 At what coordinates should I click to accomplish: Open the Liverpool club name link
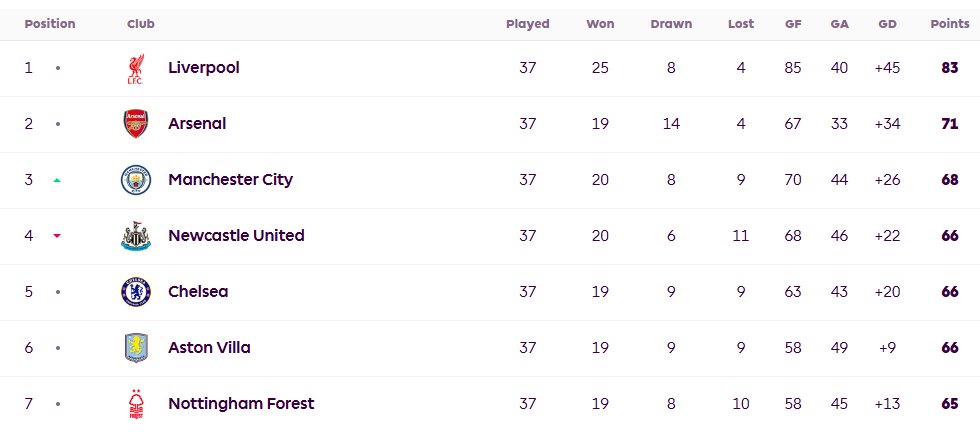pyautogui.click(x=204, y=68)
